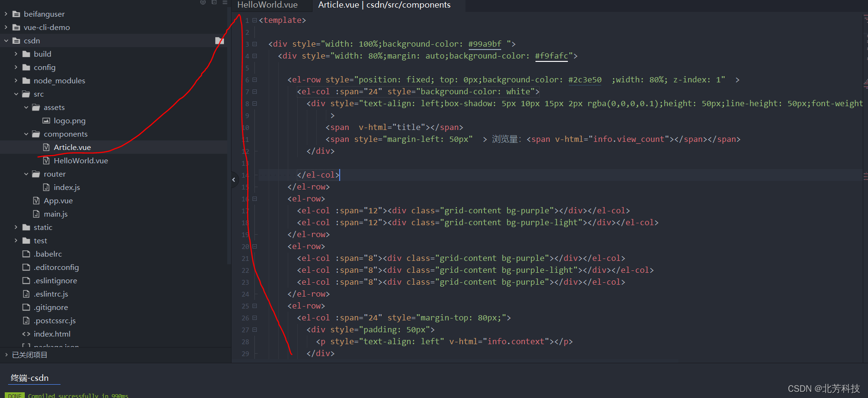Select the .gitignore file
Image resolution: width=868 pixels, height=398 pixels.
51,308
